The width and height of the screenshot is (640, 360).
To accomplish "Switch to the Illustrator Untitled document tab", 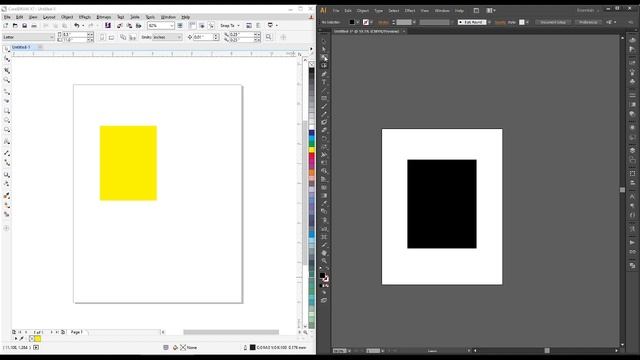I will pos(369,31).
